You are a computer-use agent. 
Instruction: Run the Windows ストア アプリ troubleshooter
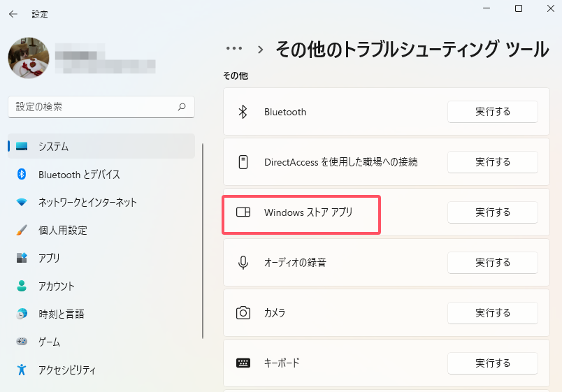[493, 212]
